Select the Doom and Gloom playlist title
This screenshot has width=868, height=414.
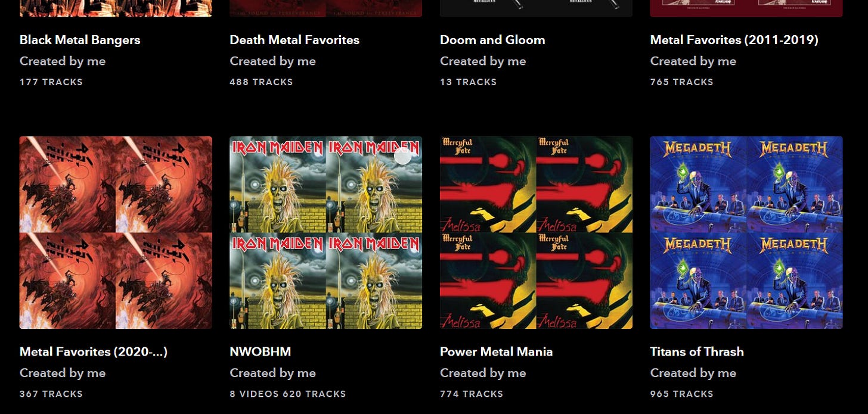click(x=492, y=40)
